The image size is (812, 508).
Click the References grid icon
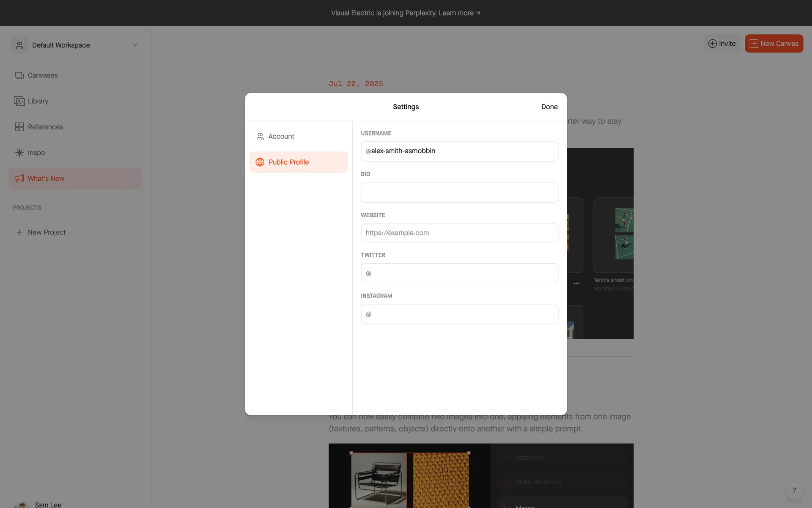click(x=19, y=127)
